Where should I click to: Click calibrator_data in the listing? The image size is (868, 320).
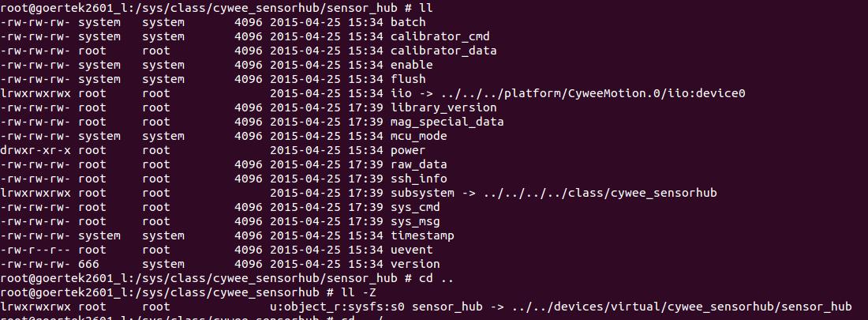(x=443, y=51)
